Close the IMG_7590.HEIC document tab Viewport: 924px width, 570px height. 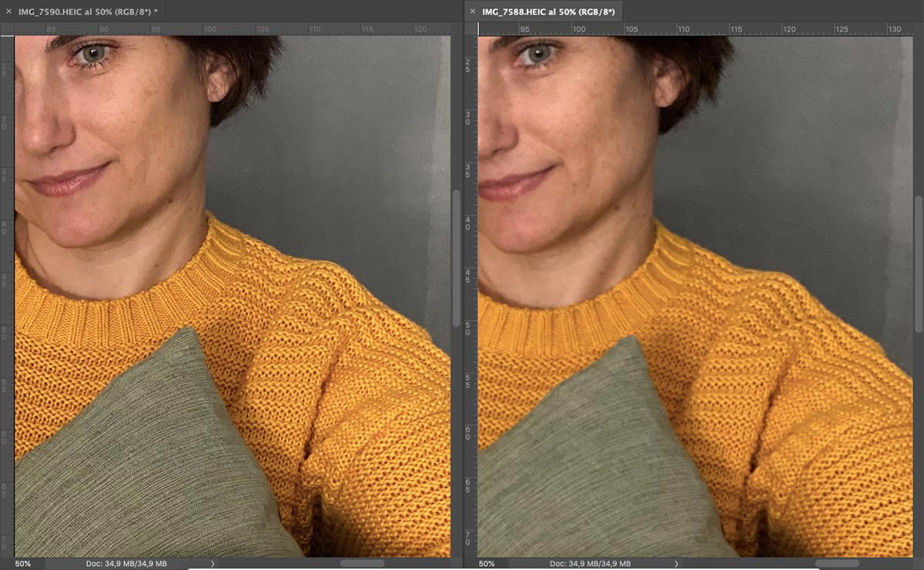pyautogui.click(x=8, y=11)
